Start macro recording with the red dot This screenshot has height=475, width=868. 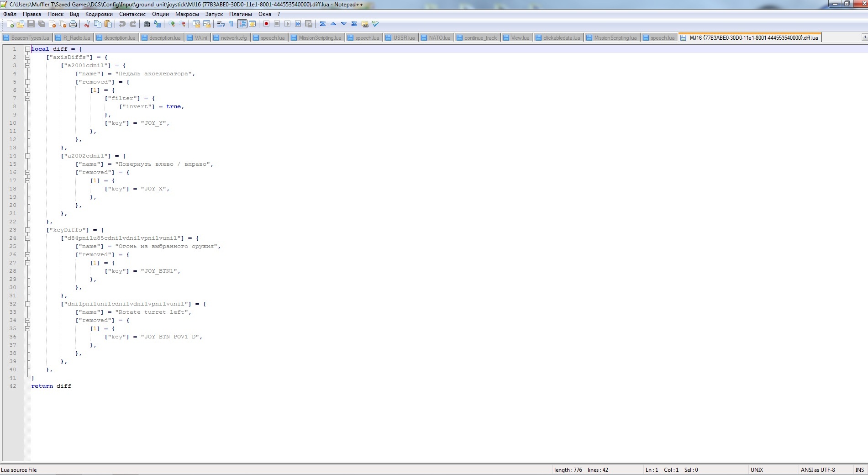click(266, 24)
